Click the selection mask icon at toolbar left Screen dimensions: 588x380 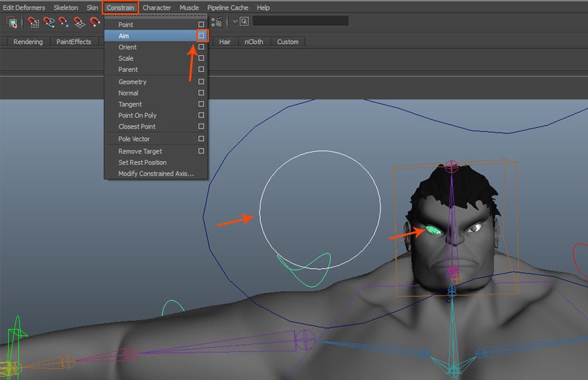point(12,22)
